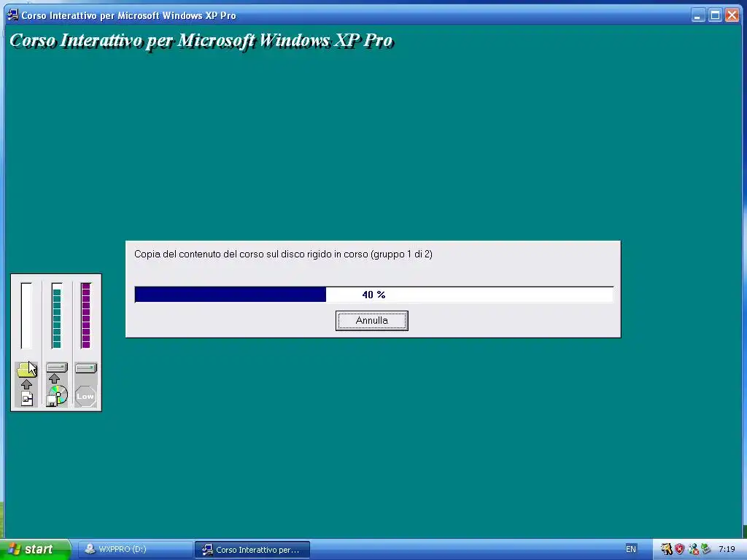Click the CD and computer icon

pos(57,396)
